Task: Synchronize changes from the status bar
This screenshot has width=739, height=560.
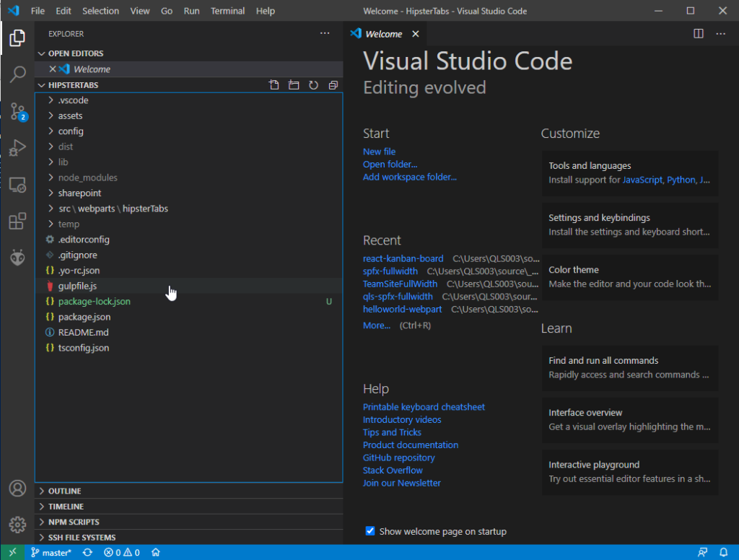Action: point(87,553)
